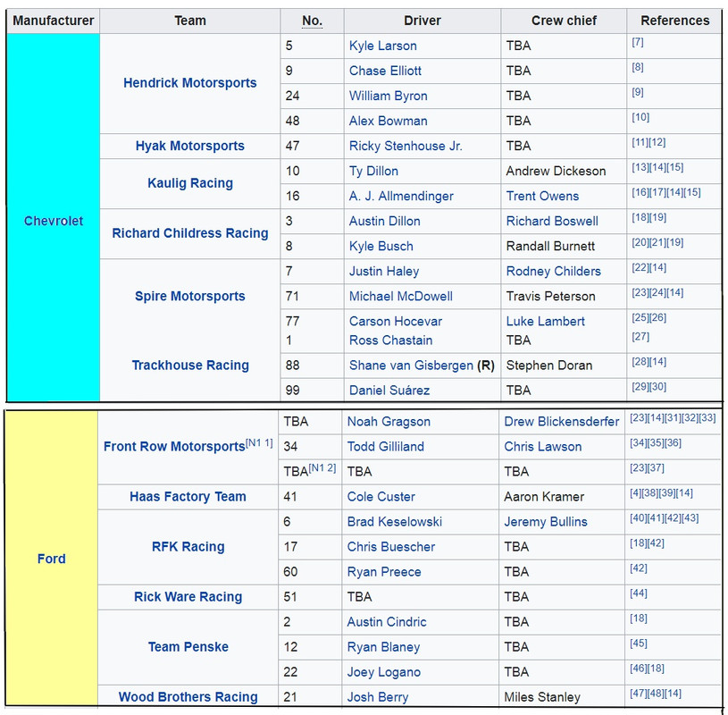Open driver Alex Bowman's page
The height and width of the screenshot is (715, 728).
pyautogui.click(x=389, y=122)
